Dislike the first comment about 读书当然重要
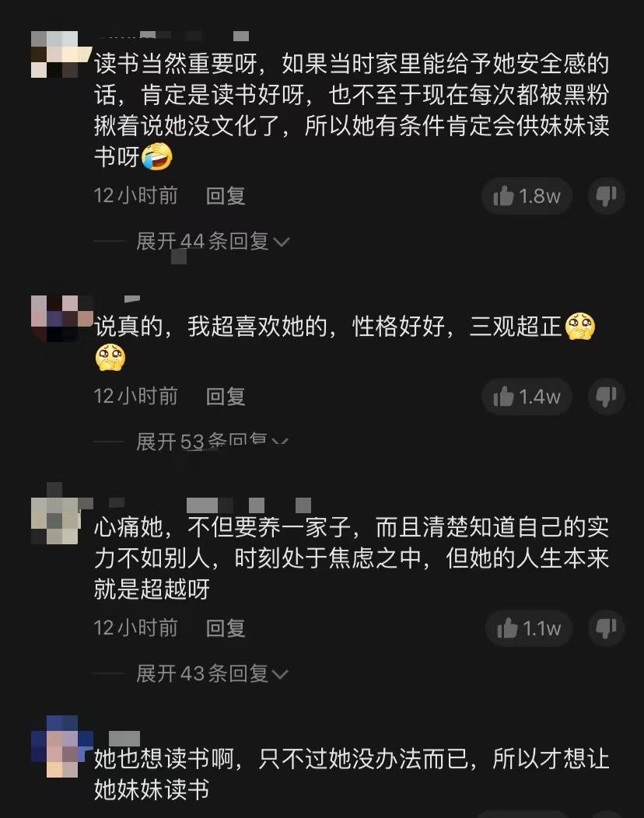 607,196
